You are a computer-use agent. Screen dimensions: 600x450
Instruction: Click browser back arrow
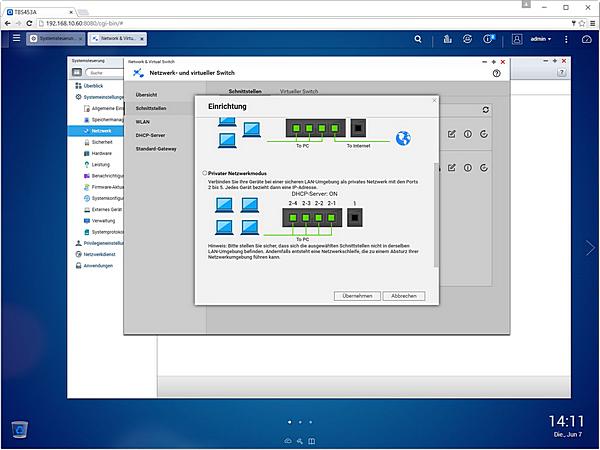click(8, 23)
